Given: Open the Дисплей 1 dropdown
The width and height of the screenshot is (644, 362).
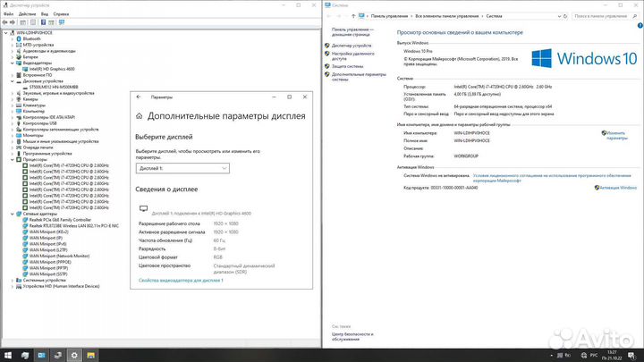Looking at the screenshot, I should (182, 168).
